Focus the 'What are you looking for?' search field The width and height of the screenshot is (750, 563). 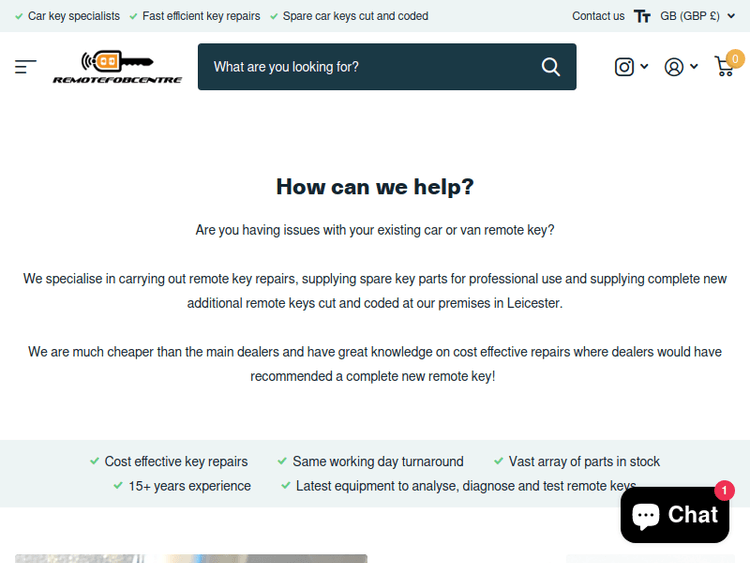click(365, 67)
